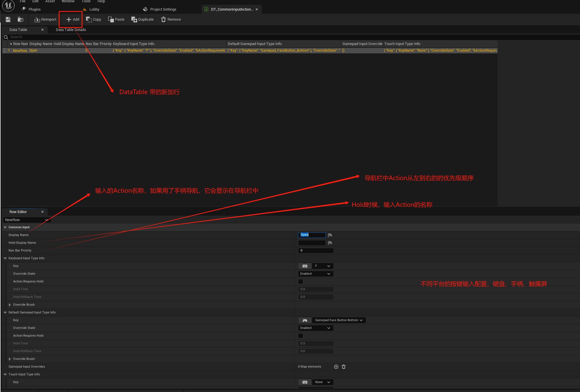This screenshot has width=580, height=392.
Task: Open Gamepad Face Button Bottom key dropdown
Action: pyautogui.click(x=339, y=320)
